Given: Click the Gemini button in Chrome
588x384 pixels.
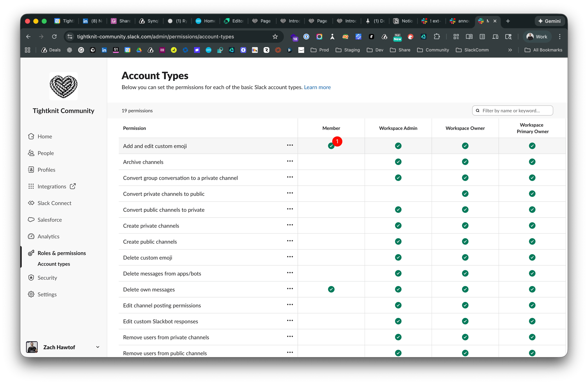Looking at the screenshot, I should pyautogui.click(x=549, y=21).
